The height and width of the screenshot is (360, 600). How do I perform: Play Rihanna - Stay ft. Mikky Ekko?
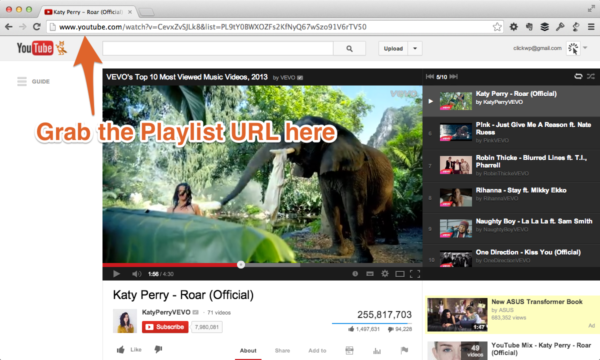tap(511, 198)
